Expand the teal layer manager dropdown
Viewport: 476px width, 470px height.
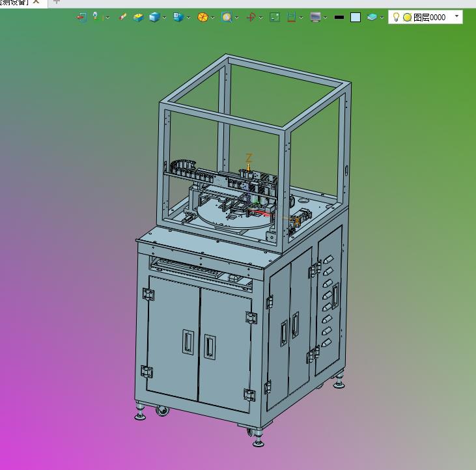[382, 18]
